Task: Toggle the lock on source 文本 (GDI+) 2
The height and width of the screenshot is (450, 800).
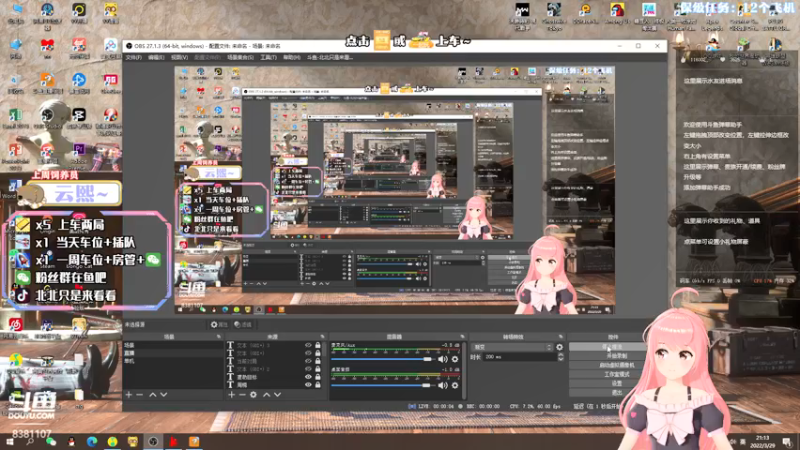Action: coord(318,369)
